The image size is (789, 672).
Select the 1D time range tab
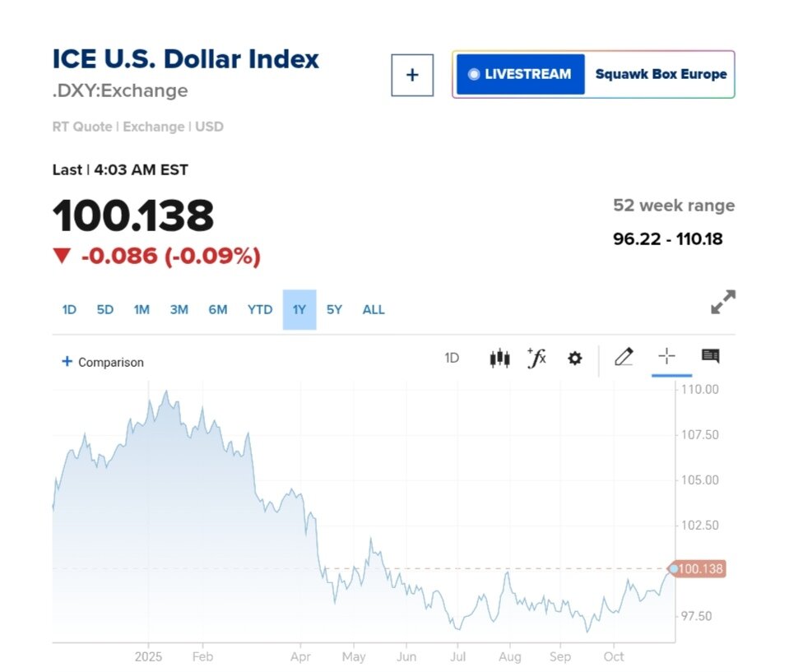69,310
